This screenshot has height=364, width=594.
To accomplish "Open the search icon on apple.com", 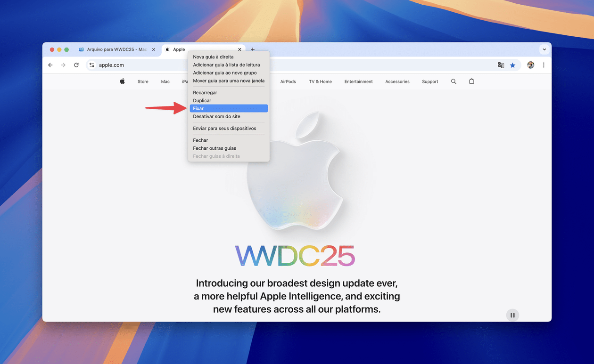I will (x=454, y=81).
